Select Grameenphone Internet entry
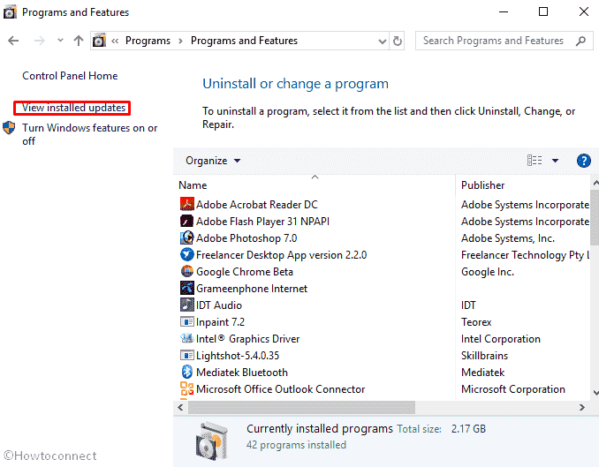 252,289
